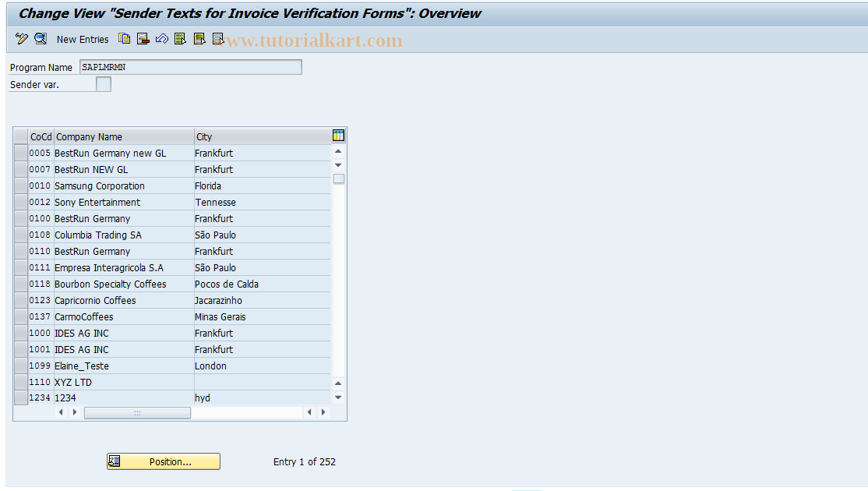Select row for company code 0110
The image size is (868, 491).
tap(21, 251)
